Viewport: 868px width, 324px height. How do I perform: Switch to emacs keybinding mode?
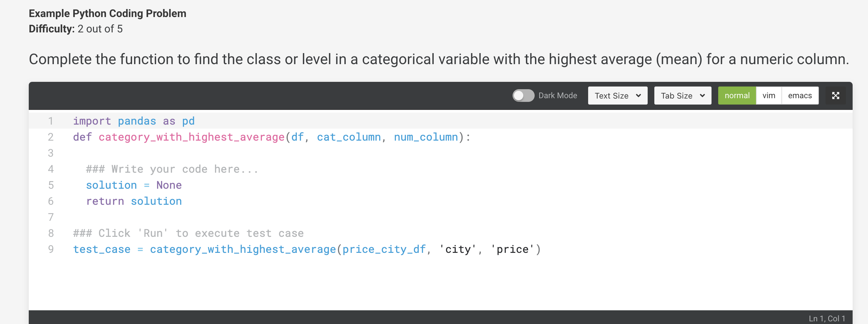point(799,96)
